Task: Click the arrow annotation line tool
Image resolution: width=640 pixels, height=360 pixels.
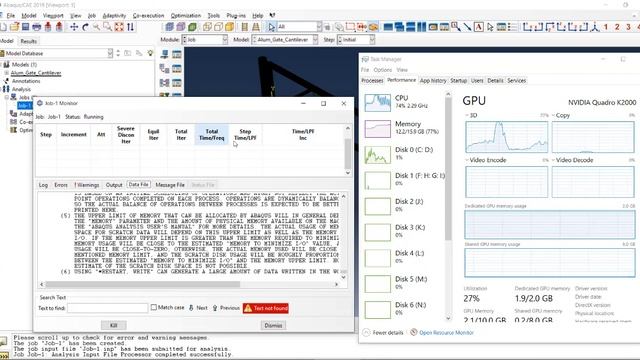Action: click(x=467, y=27)
